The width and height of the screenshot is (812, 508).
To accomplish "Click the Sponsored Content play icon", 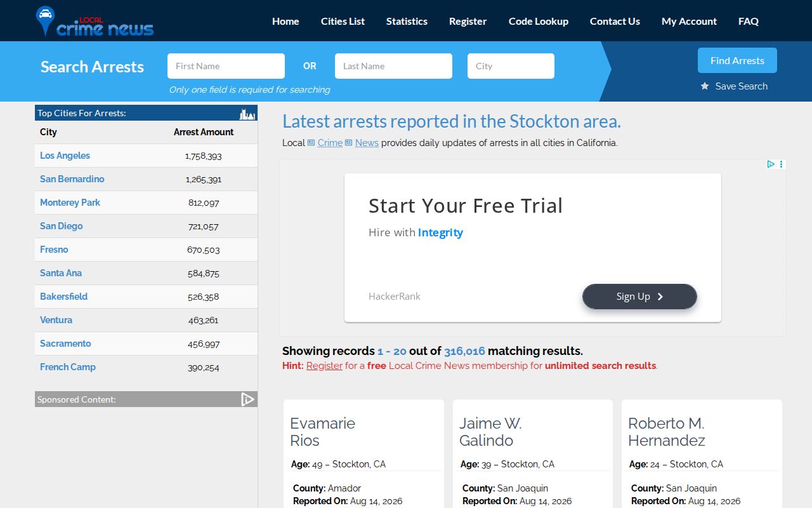I will click(x=247, y=399).
